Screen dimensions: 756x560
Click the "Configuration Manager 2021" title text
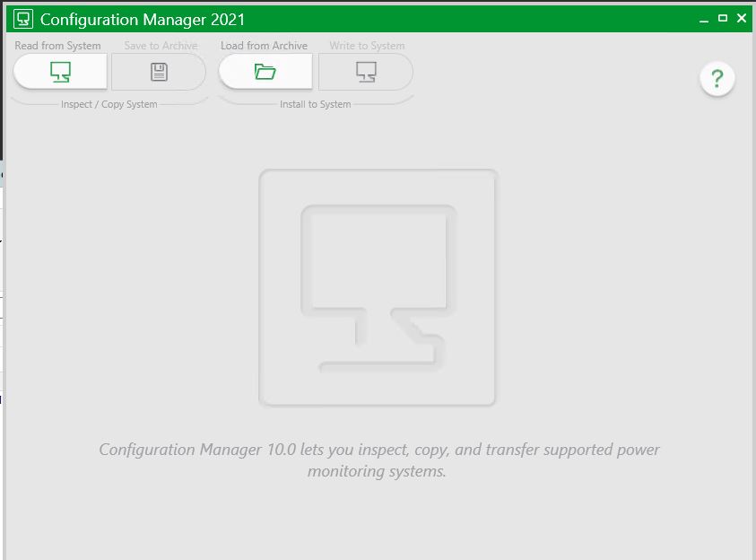click(x=143, y=19)
